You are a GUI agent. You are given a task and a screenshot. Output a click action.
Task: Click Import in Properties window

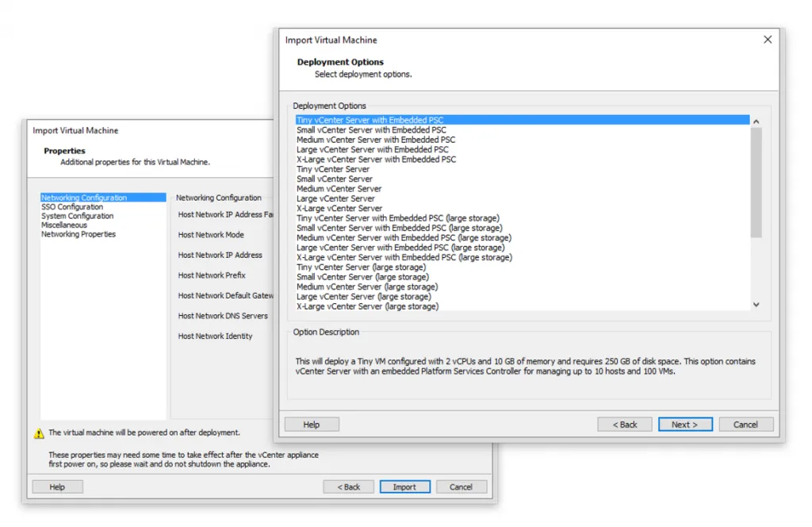404,487
